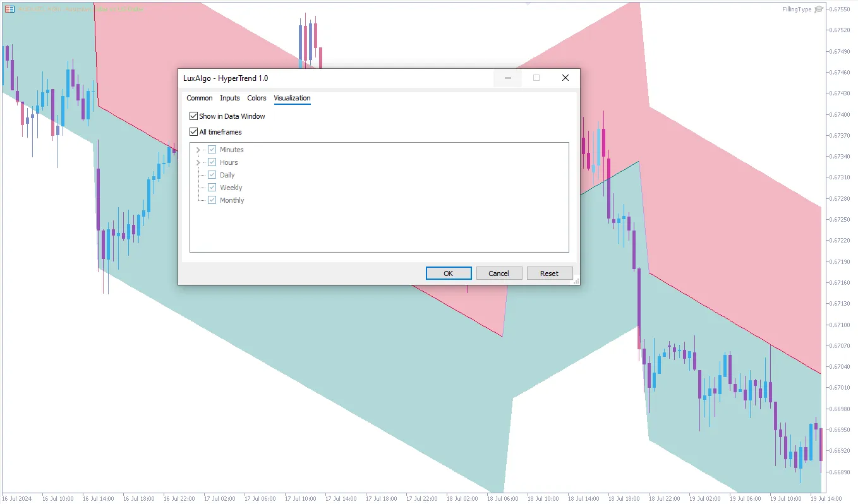Click price level 0.67550 on scale
The width and height of the screenshot is (858, 504).
tap(840, 9)
